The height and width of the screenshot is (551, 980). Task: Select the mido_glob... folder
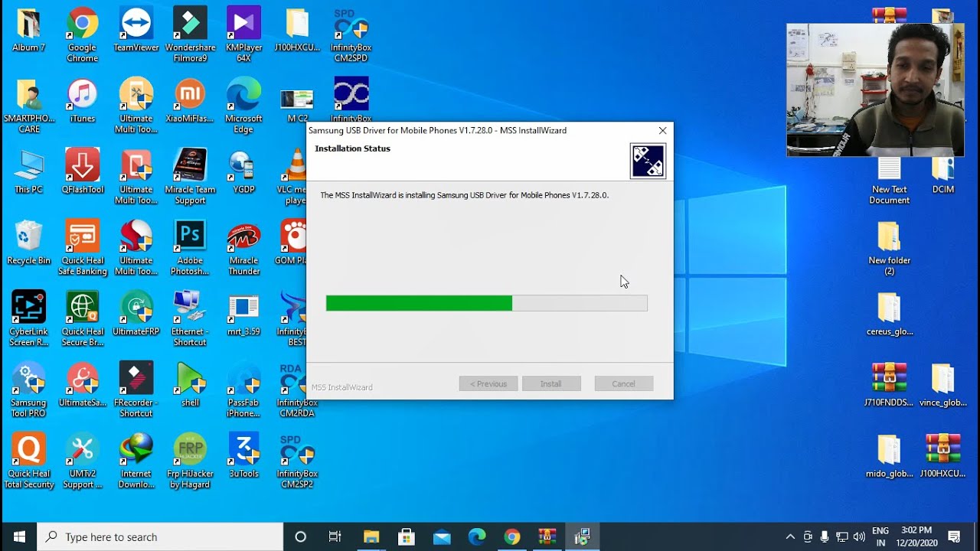point(890,457)
